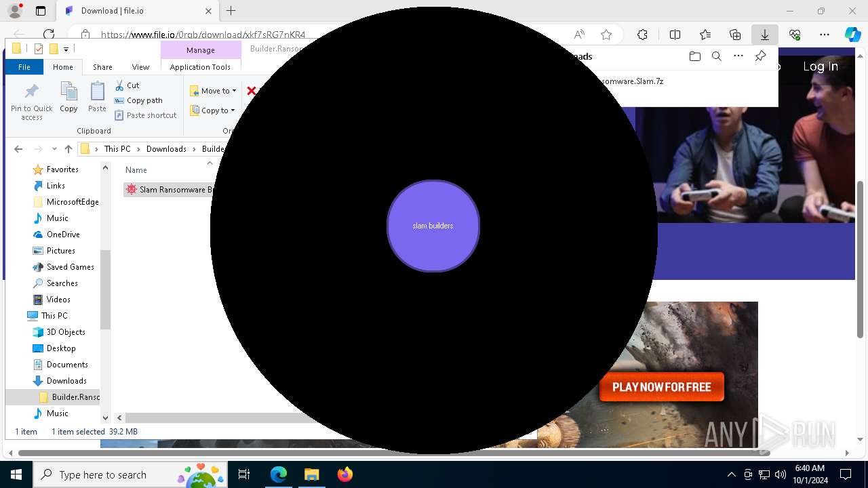
Task: Click Log In on file.io page
Action: pyautogui.click(x=821, y=66)
